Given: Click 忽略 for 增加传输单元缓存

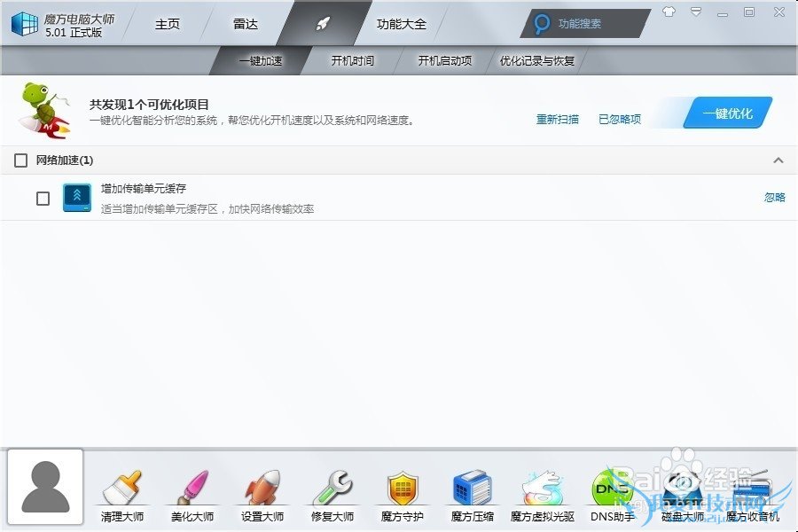Looking at the screenshot, I should click(775, 198).
